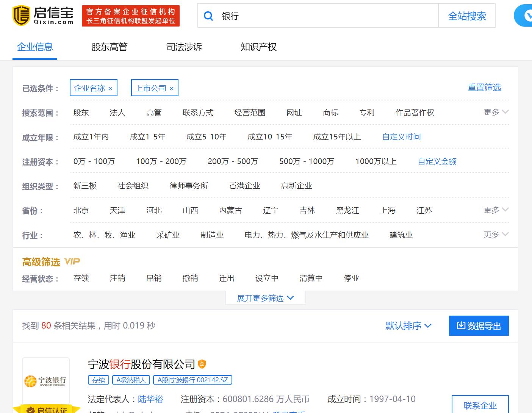The width and height of the screenshot is (532, 413).
Task: Remove the 上市公司 filter tag
Action: (x=172, y=88)
